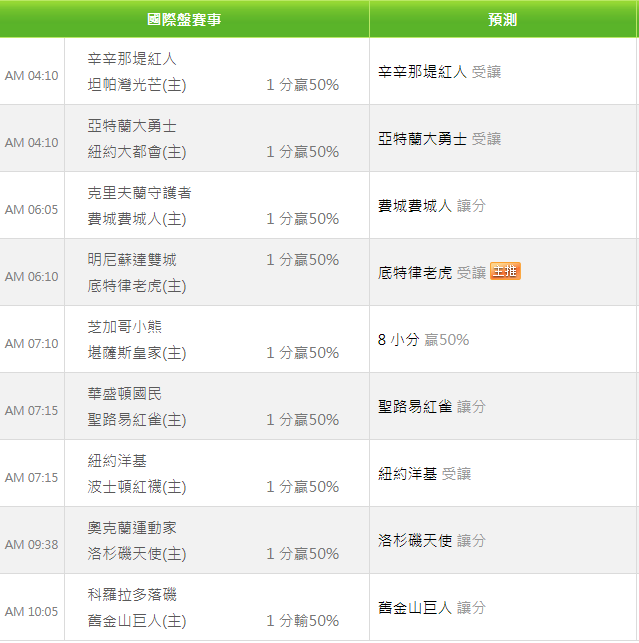
Task: Click prediction 聖路易紅雀 讓分
Action: tap(432, 406)
